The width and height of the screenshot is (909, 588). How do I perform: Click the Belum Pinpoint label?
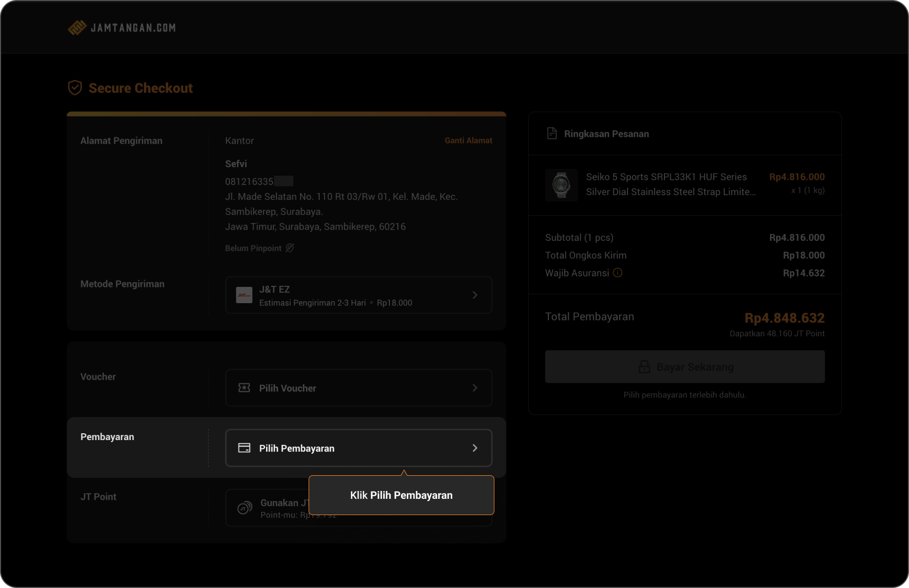click(x=253, y=248)
